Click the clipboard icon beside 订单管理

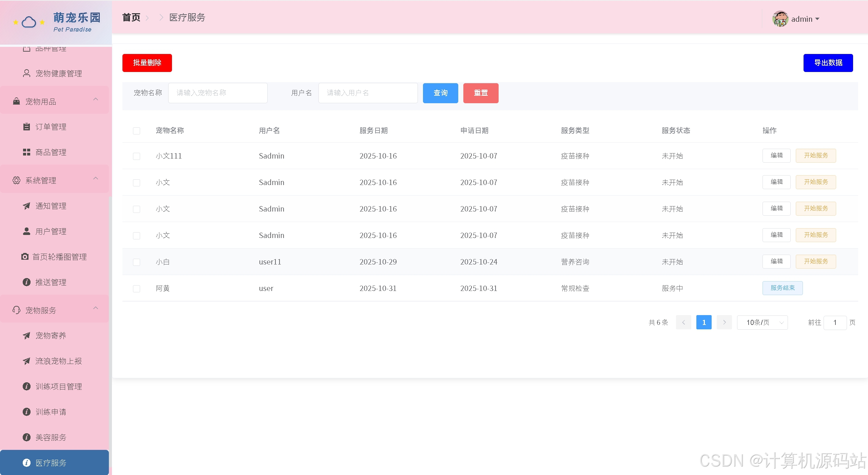26,127
